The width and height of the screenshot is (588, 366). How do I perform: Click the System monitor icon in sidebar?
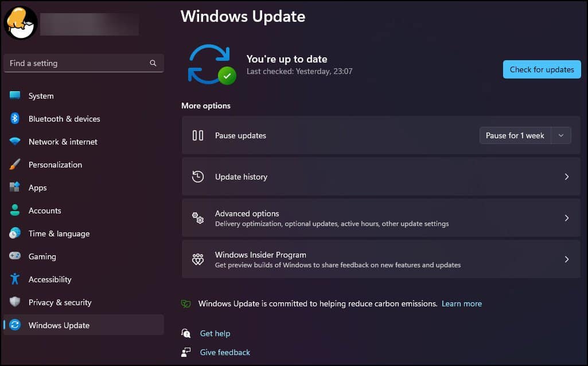click(x=15, y=95)
